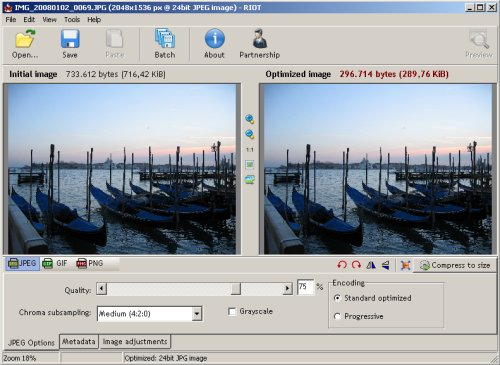Click the Quality slider thumb

point(236,289)
